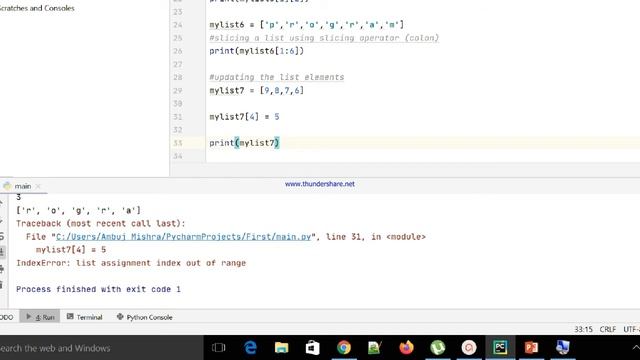Open the Run tool window tab
Viewport: 640px width, 360px height.
click(x=40, y=317)
